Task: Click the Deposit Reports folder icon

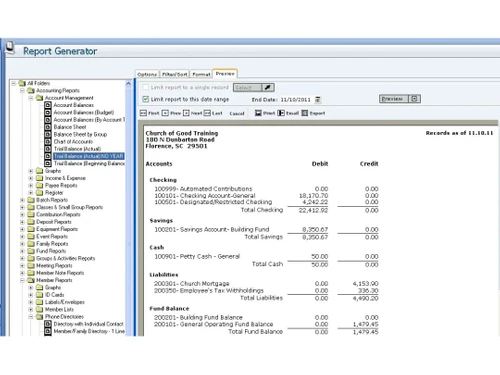Action: [x=31, y=222]
